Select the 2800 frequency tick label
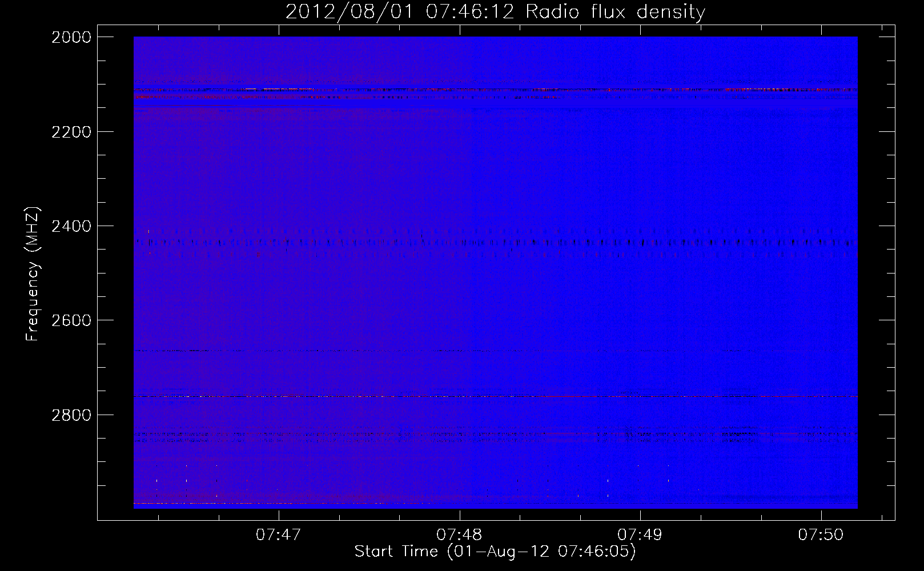 point(71,415)
